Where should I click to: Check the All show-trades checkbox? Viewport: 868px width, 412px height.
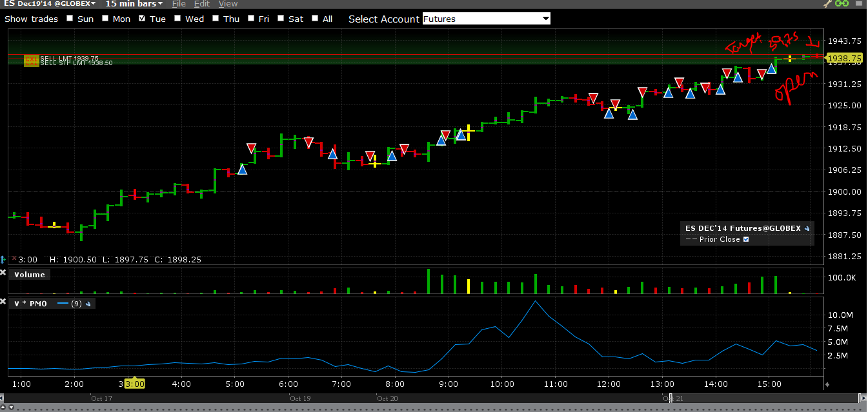pos(315,19)
